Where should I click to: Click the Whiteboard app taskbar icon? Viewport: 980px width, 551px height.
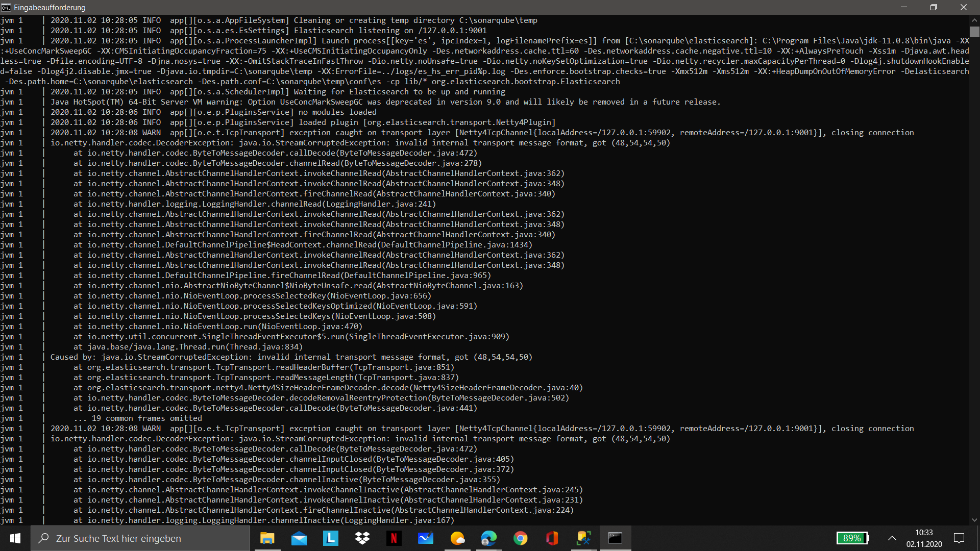click(426, 538)
